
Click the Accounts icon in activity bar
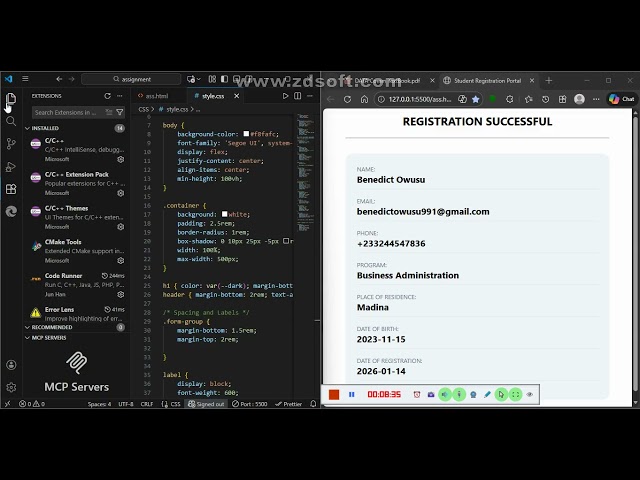click(x=11, y=365)
